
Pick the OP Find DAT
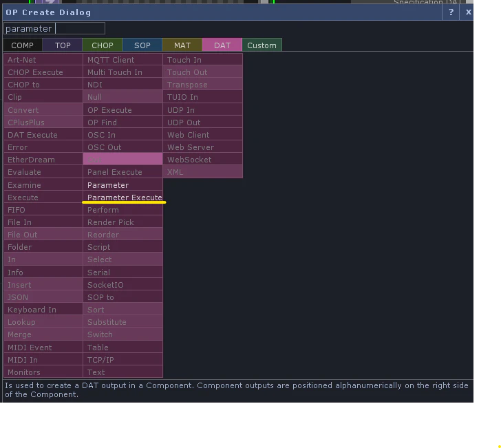point(122,122)
